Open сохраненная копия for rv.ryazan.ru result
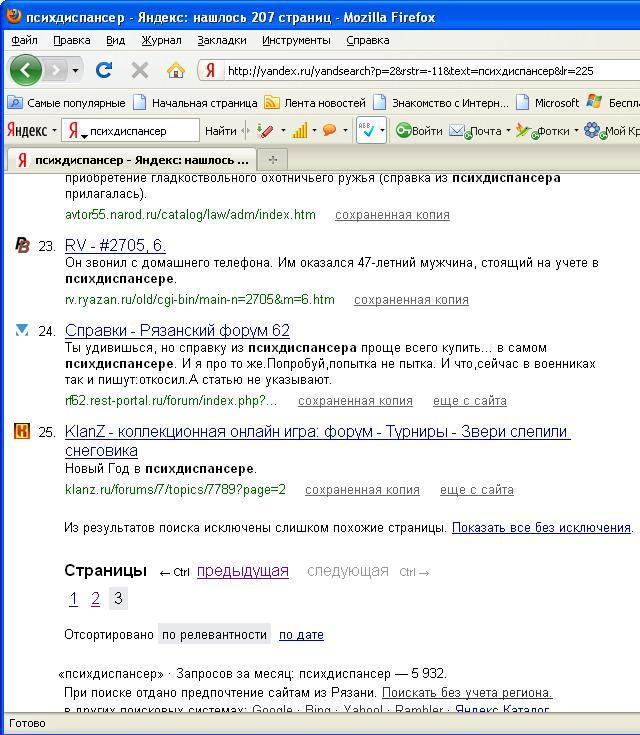The width and height of the screenshot is (640, 735). [411, 300]
